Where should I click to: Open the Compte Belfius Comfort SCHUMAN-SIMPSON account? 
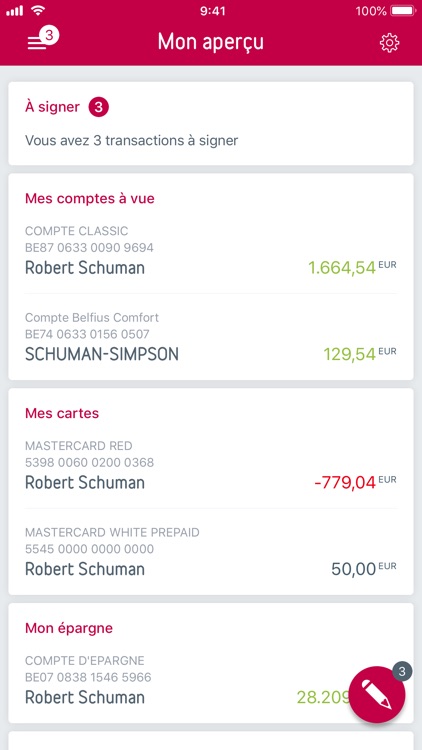point(211,337)
